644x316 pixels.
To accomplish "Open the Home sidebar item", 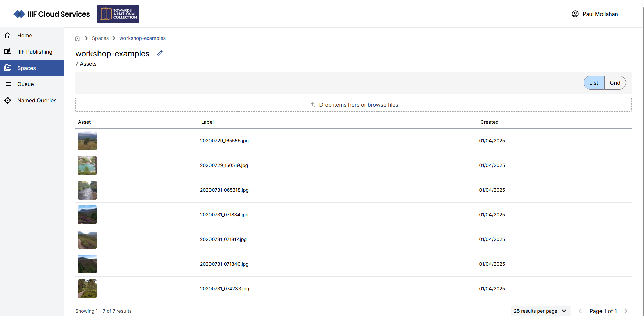I will [25, 35].
